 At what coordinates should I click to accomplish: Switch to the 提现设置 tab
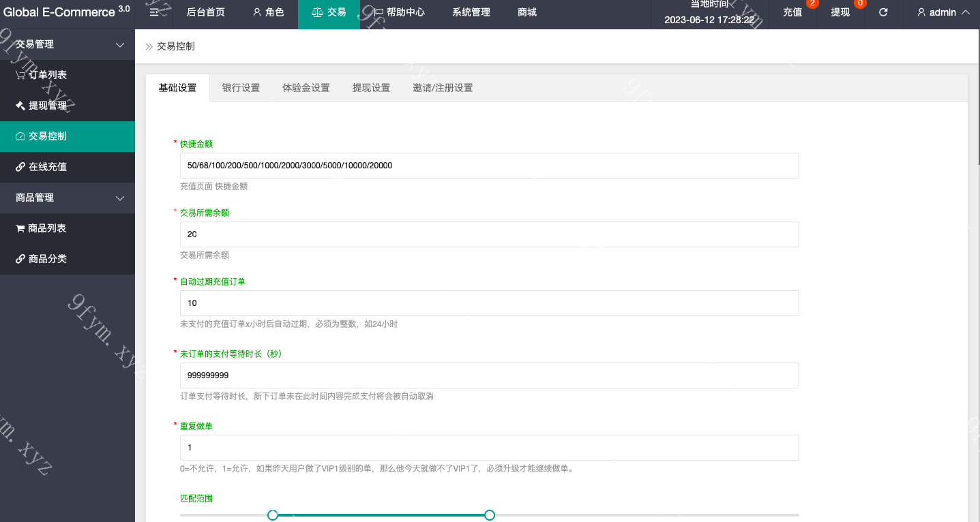click(x=371, y=88)
